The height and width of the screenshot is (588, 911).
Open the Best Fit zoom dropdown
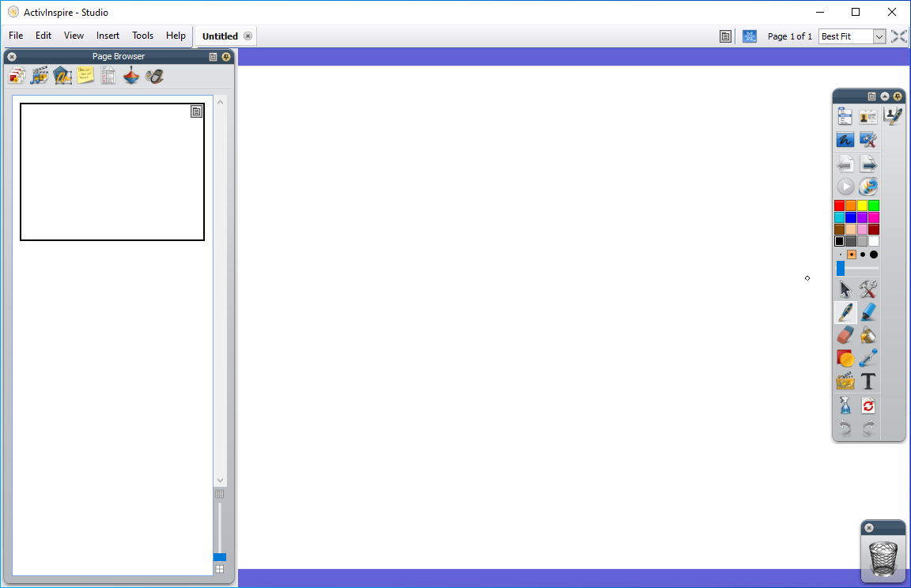879,36
